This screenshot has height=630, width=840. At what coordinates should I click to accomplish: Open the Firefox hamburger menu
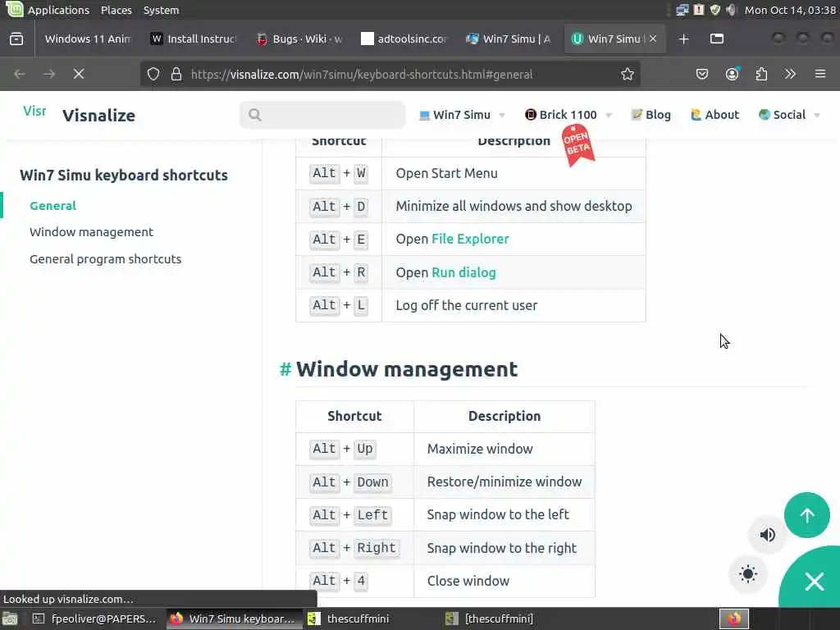pos(820,74)
